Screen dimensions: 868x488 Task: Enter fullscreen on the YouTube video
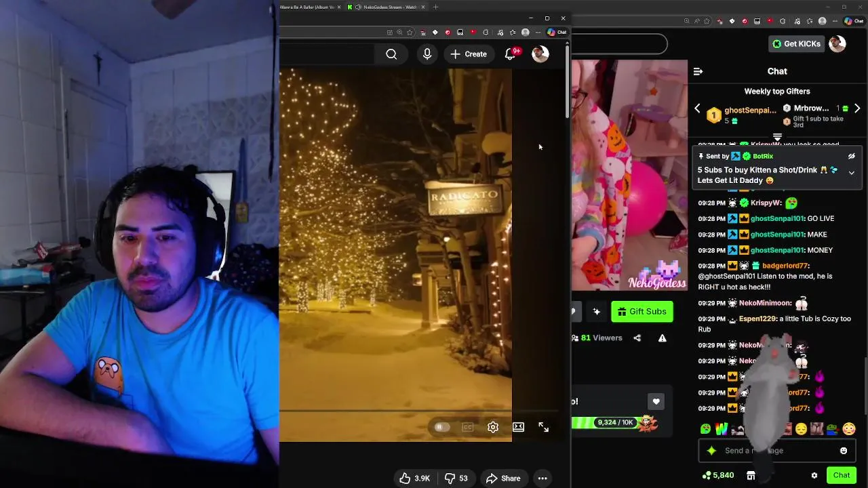tap(544, 427)
